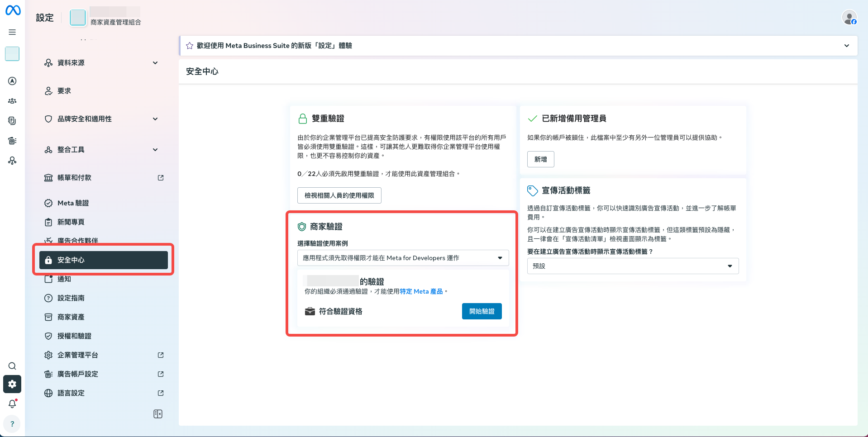
Task: Open the user profile avatar at top right
Action: (849, 18)
